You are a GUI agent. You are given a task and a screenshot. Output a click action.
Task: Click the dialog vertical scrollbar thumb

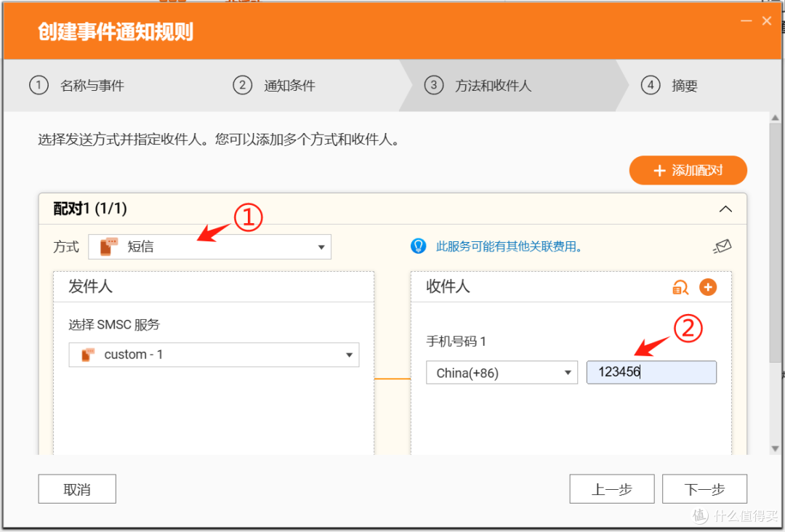775,243
